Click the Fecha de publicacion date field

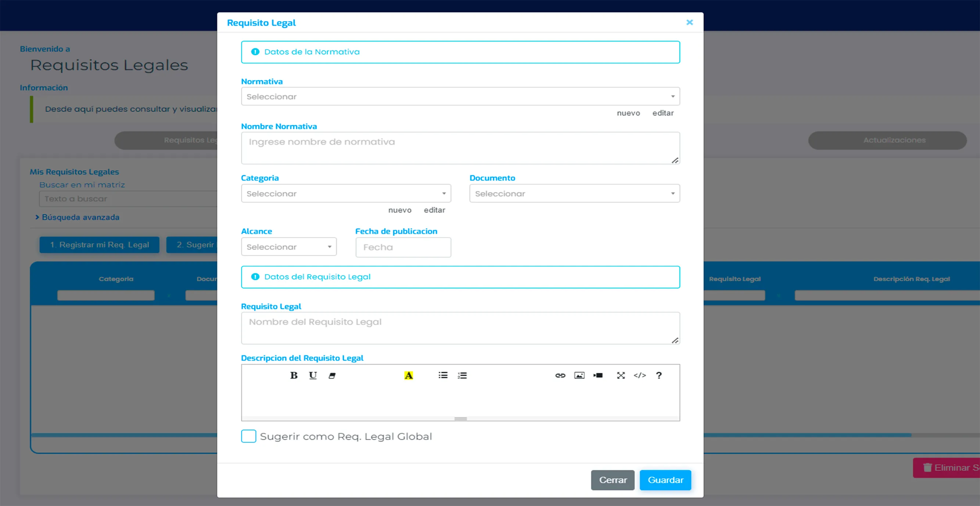(403, 247)
